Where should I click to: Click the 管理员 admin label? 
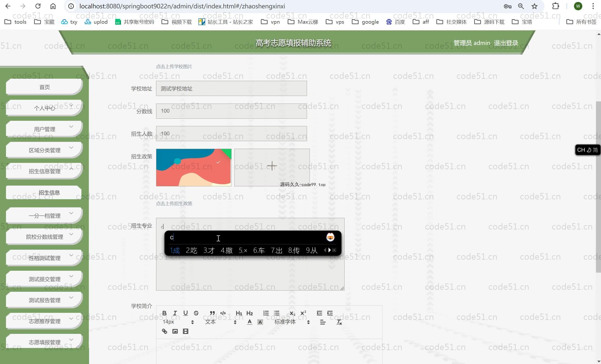[472, 43]
